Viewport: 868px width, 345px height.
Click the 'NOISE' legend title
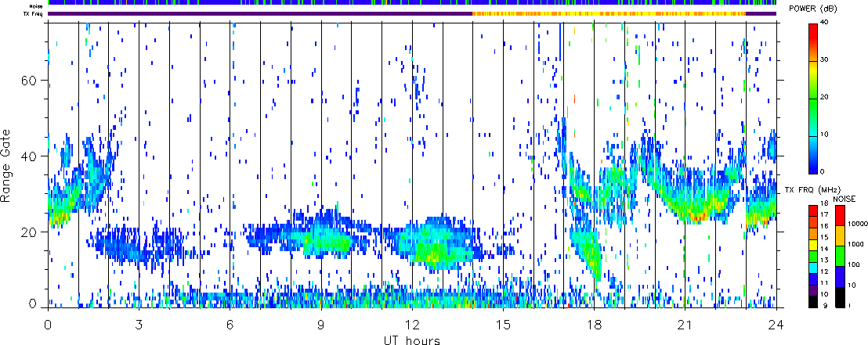[x=844, y=199]
